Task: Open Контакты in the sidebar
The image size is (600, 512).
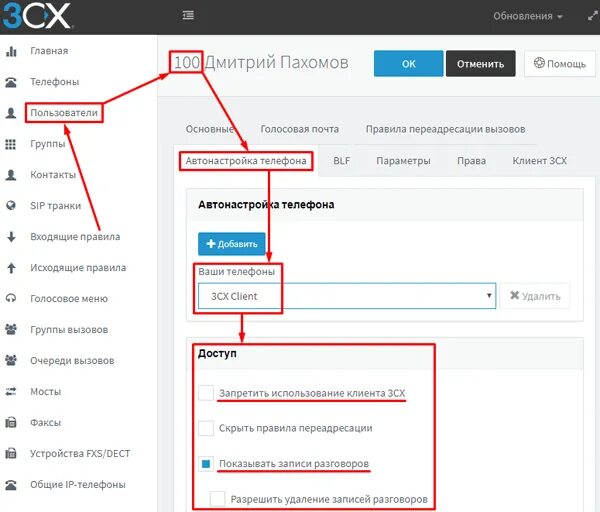Action: (53, 175)
